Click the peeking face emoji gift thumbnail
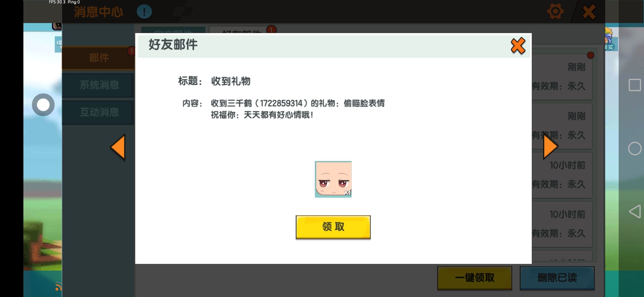Image resolution: width=644 pixels, height=297 pixels. [333, 179]
